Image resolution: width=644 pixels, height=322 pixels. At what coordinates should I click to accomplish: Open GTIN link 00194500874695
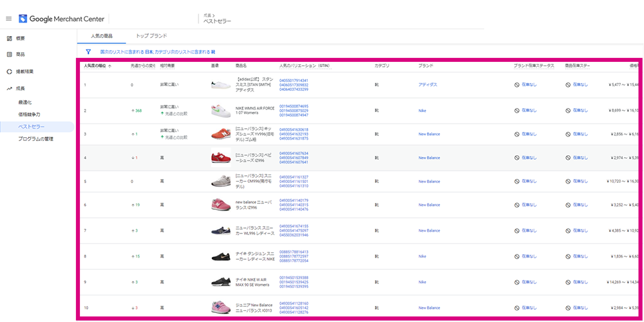294,106
